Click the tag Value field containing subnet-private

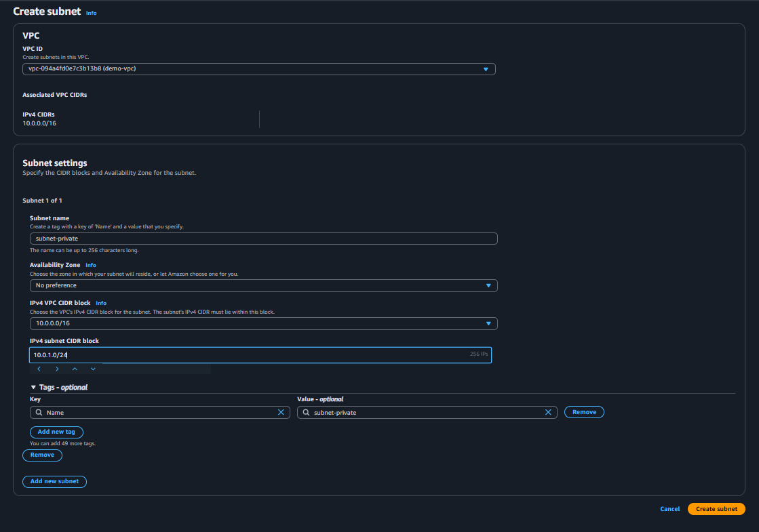pyautogui.click(x=427, y=413)
